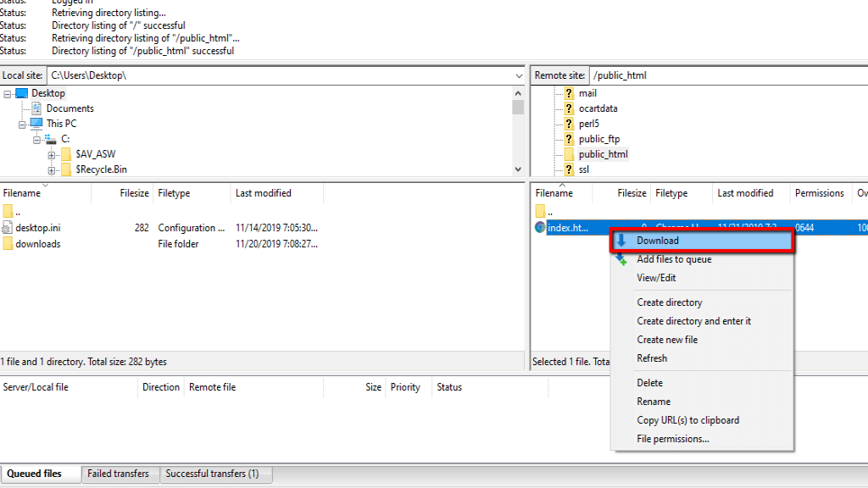Click the Direction queue column header
The image size is (868, 488).
[x=161, y=387]
